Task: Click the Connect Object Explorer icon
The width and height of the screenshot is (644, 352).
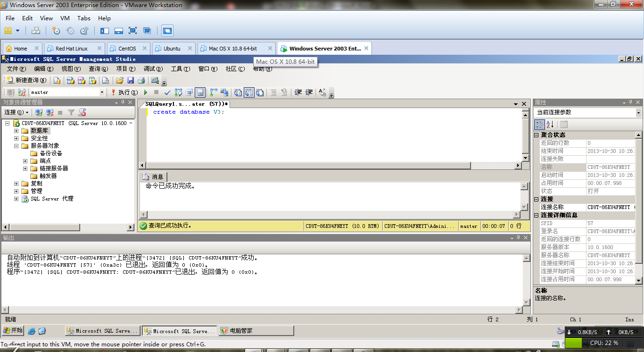Action: [x=39, y=112]
